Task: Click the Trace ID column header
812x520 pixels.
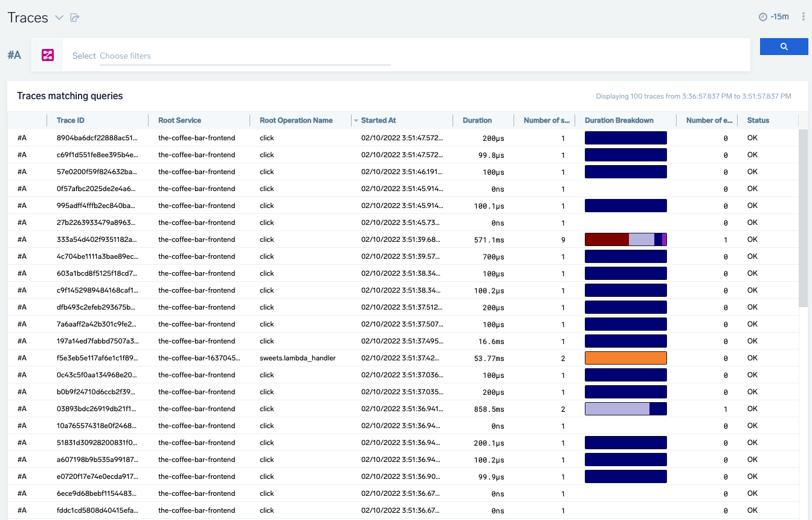Action: point(71,120)
